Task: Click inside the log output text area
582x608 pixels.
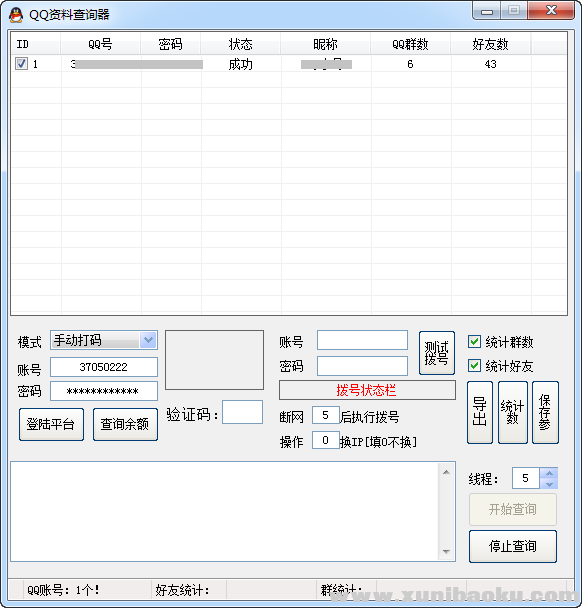Action: pos(225,511)
